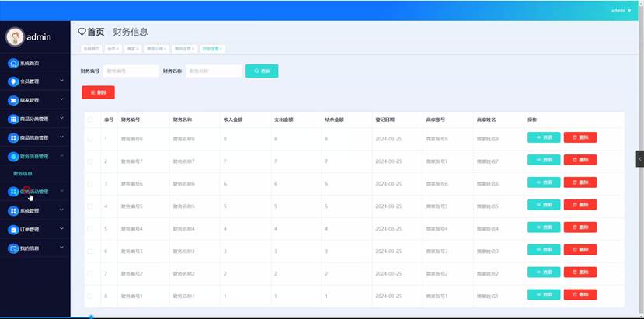Viewport: 644px width, 319px height.
Task: Click cell 财务名称7 in the table
Action: point(183,161)
